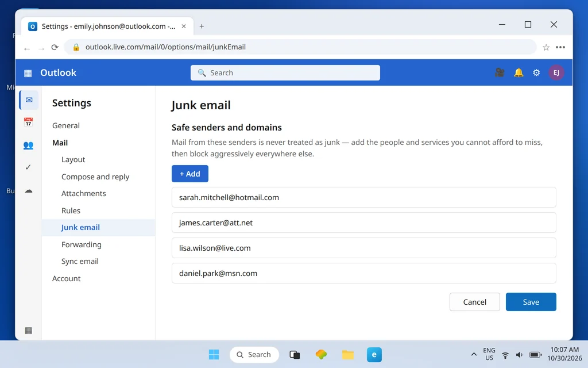Go forward with the browser forward arrow

[x=41, y=48]
